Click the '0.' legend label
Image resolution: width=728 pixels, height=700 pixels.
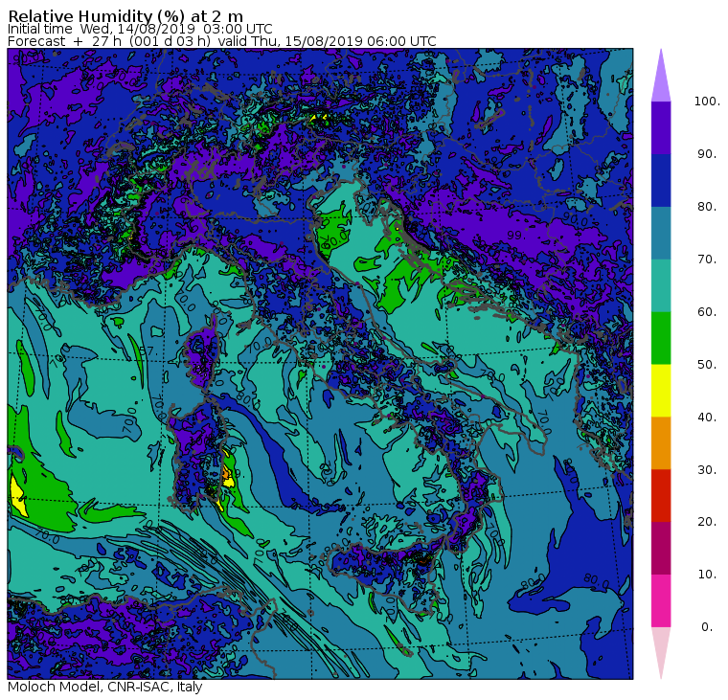tap(707, 627)
